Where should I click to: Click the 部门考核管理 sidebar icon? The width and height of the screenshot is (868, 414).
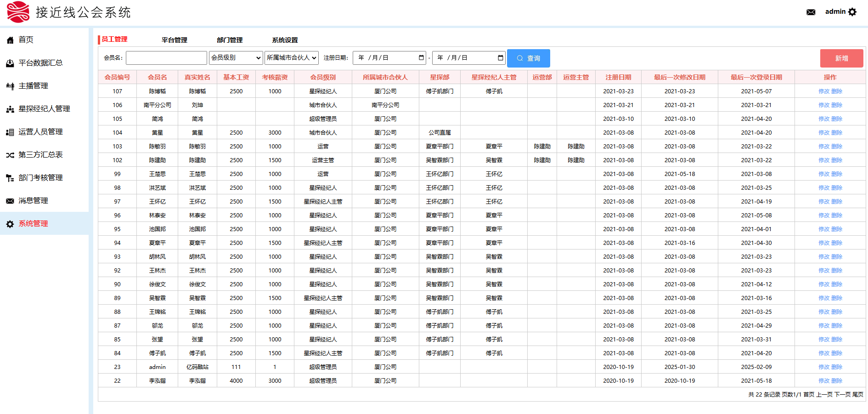[10, 178]
